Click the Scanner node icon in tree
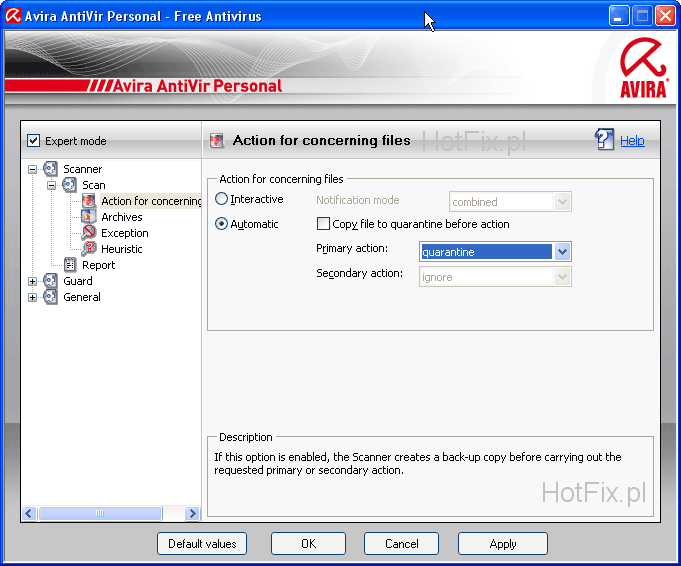 click(51, 169)
